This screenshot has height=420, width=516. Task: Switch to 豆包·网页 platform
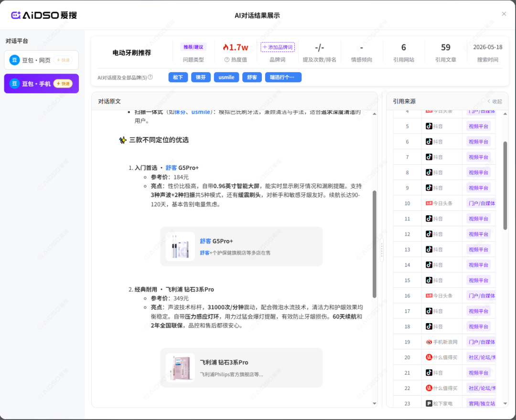tap(42, 60)
